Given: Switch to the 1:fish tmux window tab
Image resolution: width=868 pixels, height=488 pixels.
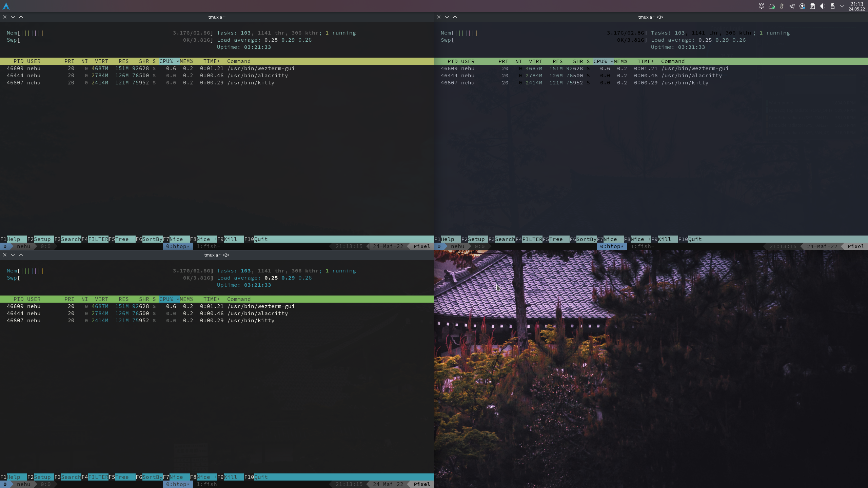Looking at the screenshot, I should pos(208,246).
